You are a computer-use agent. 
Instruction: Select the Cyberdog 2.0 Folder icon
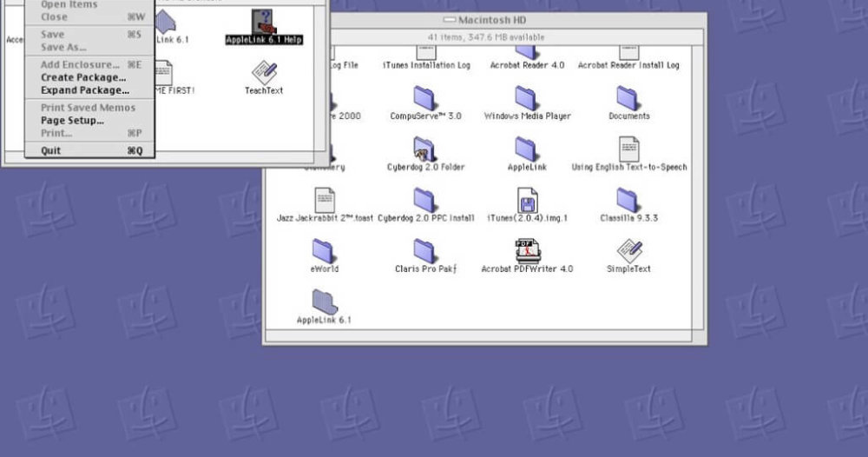tap(425, 149)
